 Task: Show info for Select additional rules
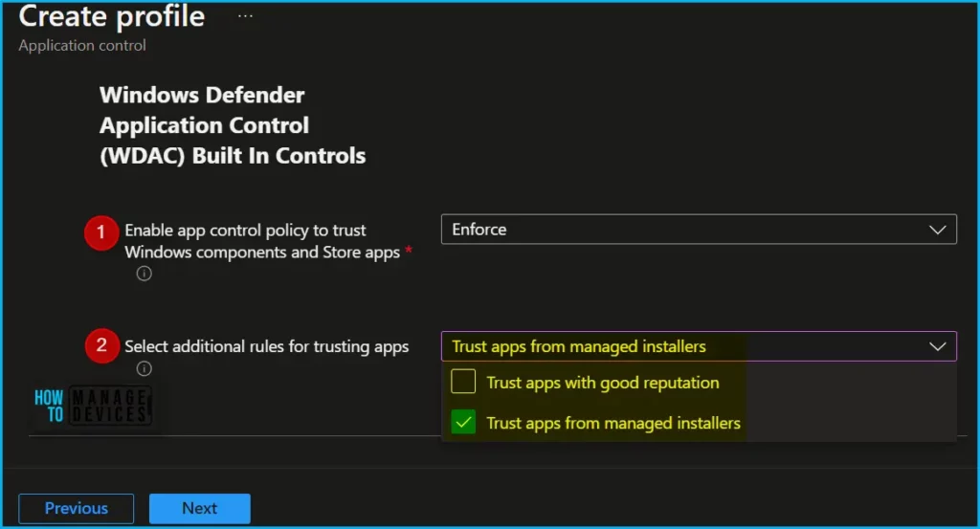[x=145, y=368]
